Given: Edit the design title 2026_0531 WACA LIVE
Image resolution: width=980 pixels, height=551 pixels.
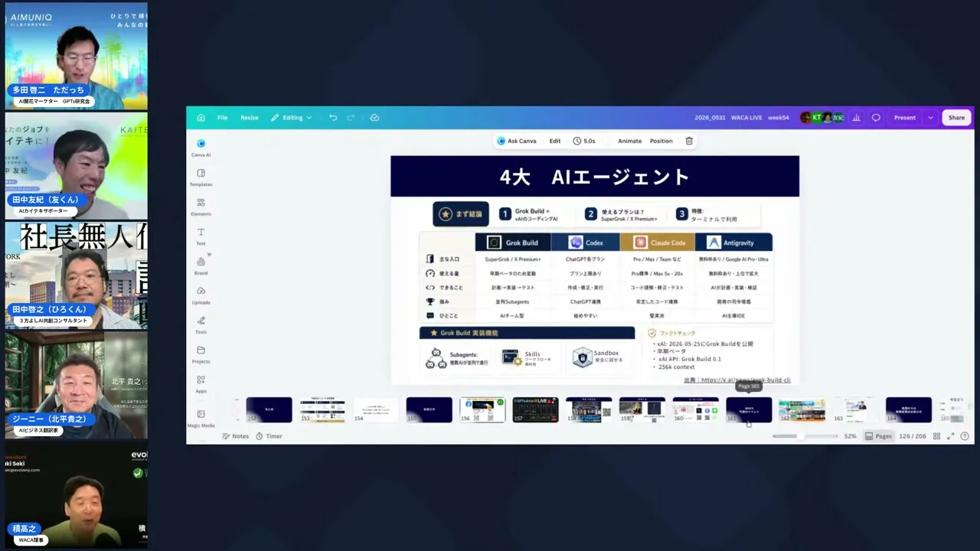Looking at the screenshot, I should [742, 118].
